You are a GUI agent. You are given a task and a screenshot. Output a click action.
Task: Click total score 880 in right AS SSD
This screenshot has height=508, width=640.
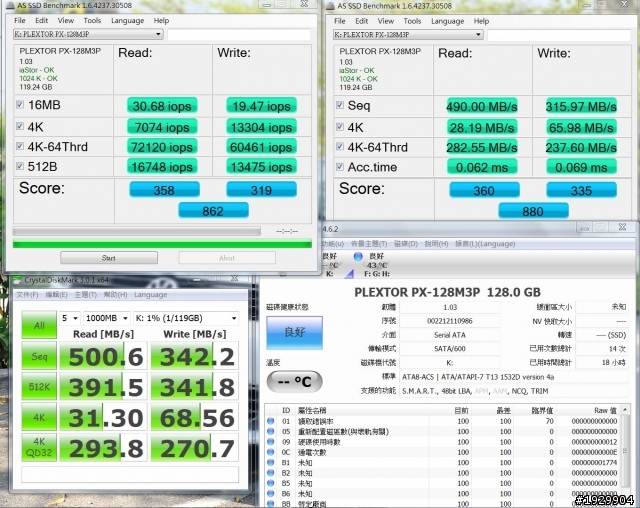coord(533,211)
